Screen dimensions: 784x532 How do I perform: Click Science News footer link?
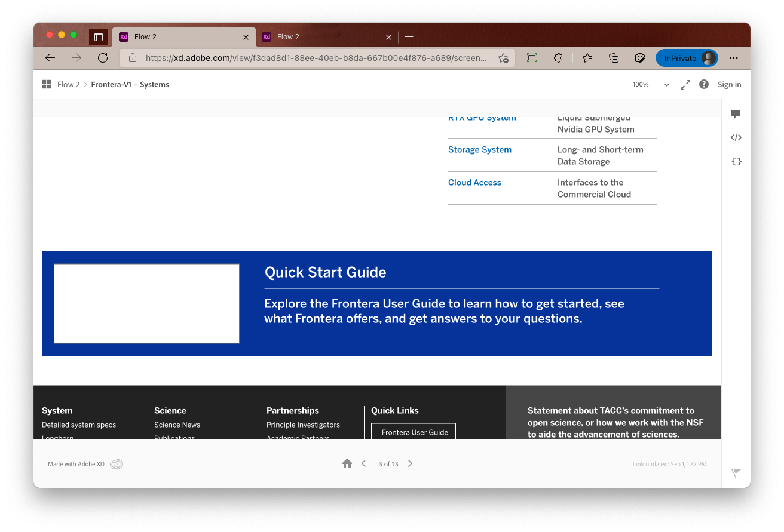coord(177,425)
